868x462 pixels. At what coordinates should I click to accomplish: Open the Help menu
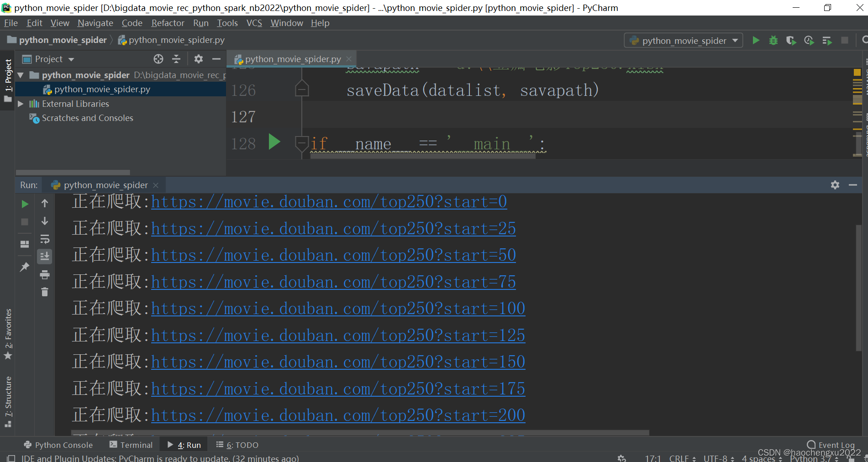[x=320, y=23]
